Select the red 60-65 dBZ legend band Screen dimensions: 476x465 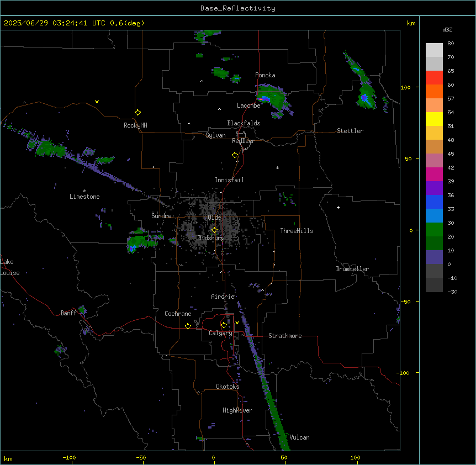434,77
